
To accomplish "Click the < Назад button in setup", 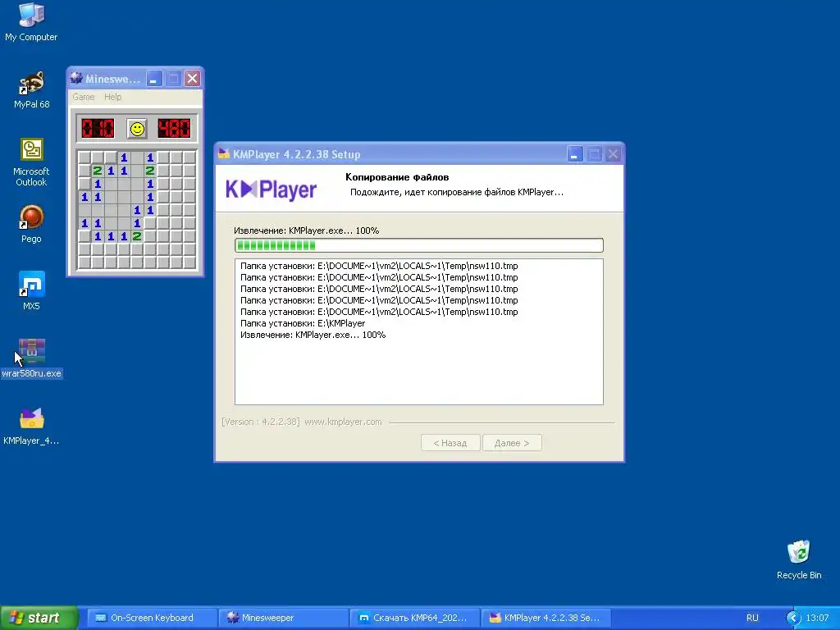I will coord(450,443).
